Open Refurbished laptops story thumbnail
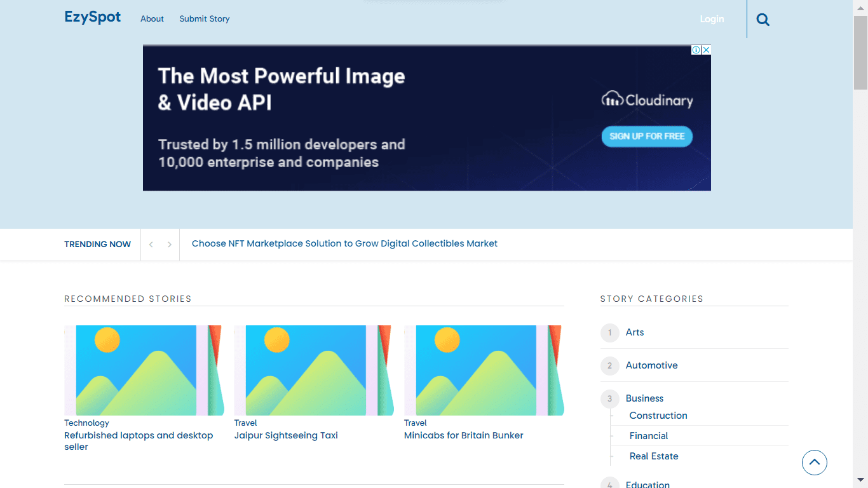 point(144,370)
